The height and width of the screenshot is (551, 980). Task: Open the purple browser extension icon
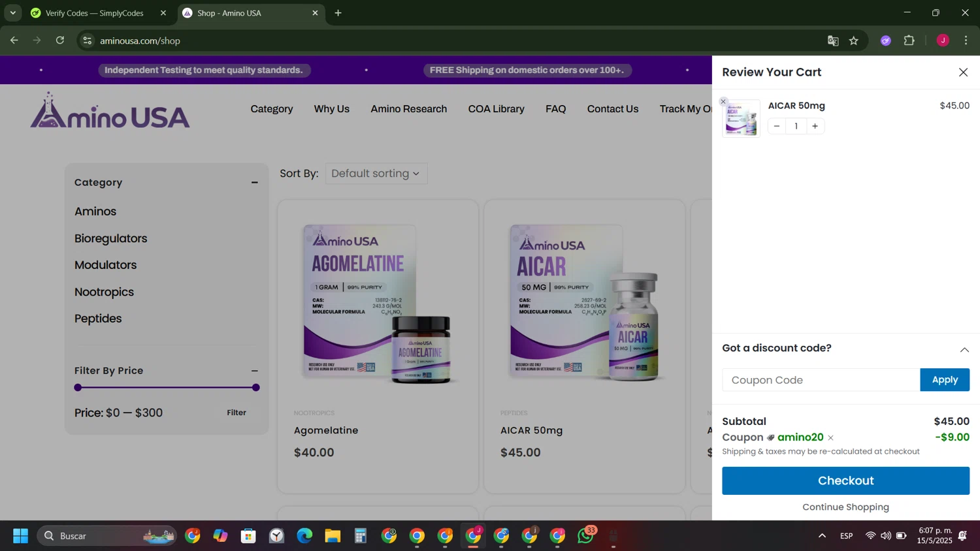tap(886, 40)
